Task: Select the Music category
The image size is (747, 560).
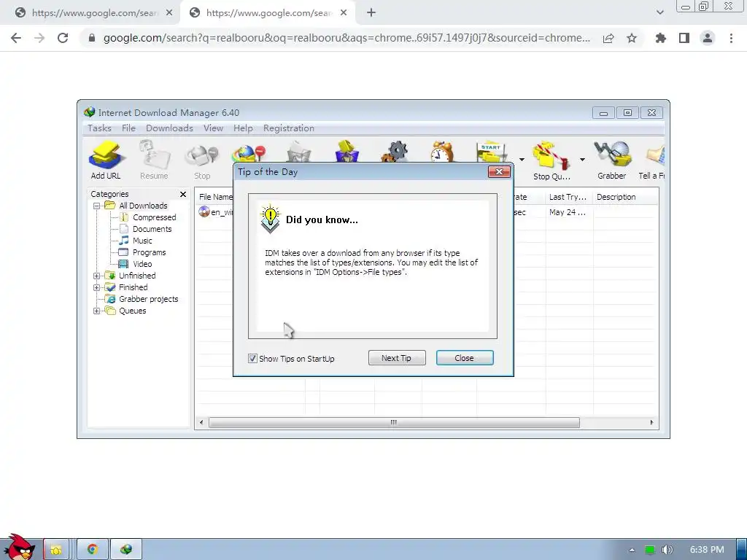Action: tap(142, 241)
